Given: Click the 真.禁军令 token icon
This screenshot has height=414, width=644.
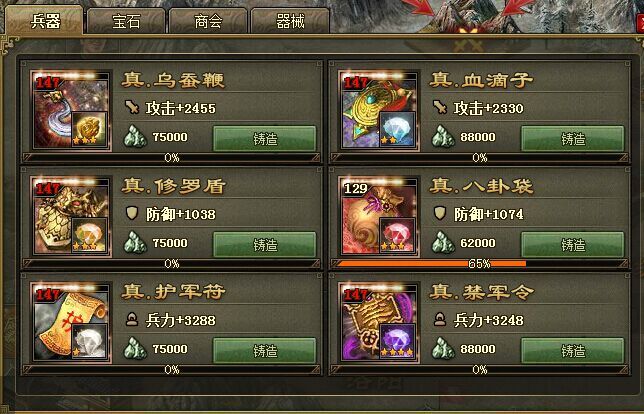Looking at the screenshot, I should pos(379,322).
